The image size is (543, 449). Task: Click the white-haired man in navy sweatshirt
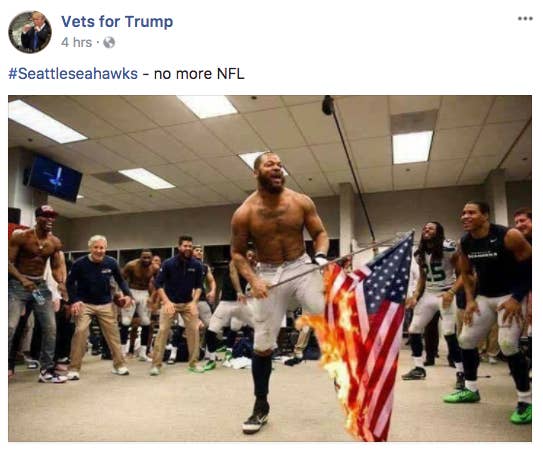tap(98, 305)
